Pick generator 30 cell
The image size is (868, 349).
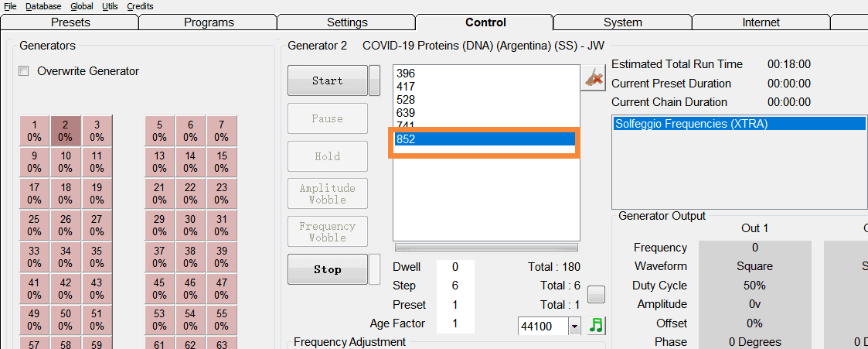point(190,225)
